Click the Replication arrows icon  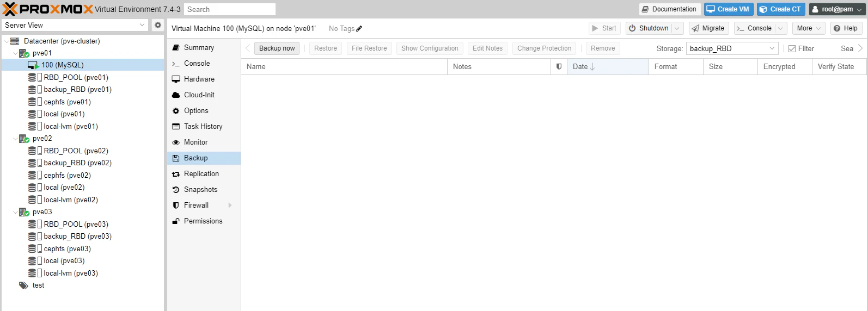tap(176, 174)
